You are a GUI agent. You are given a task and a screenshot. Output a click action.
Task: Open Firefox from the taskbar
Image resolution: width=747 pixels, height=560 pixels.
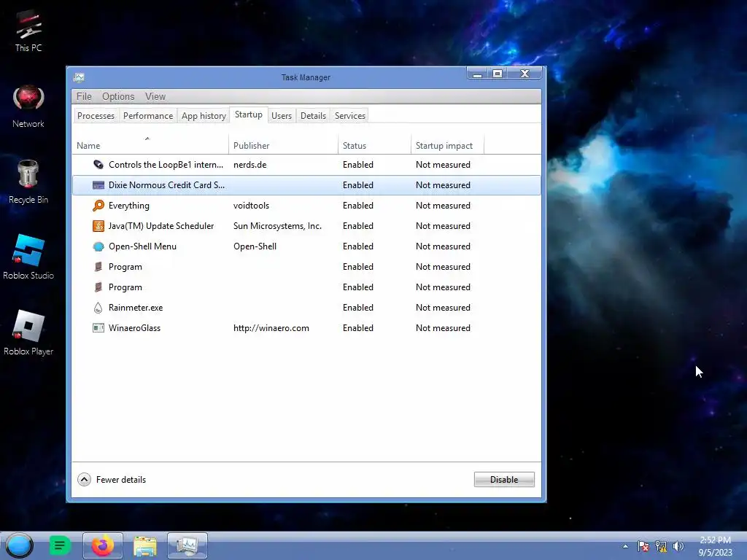coord(103,545)
